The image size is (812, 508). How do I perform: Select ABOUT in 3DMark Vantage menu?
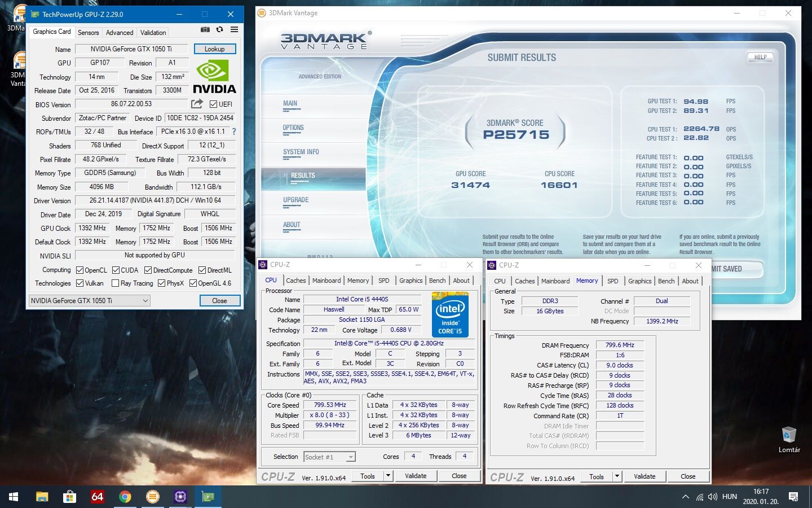point(292,225)
